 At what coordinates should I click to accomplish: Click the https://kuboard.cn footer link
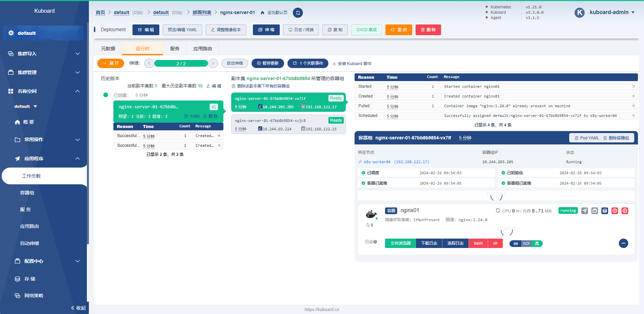pyautogui.click(x=322, y=309)
